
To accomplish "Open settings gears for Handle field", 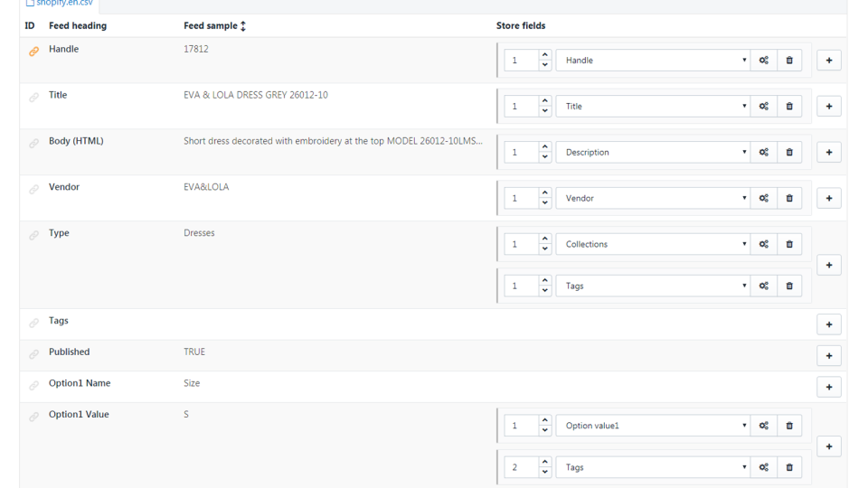I will [x=764, y=61].
